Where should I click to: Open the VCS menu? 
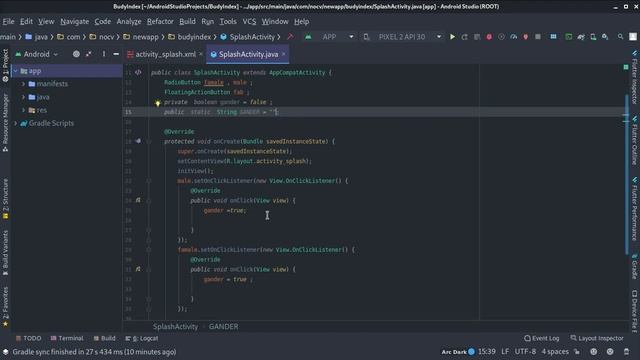[249, 21]
